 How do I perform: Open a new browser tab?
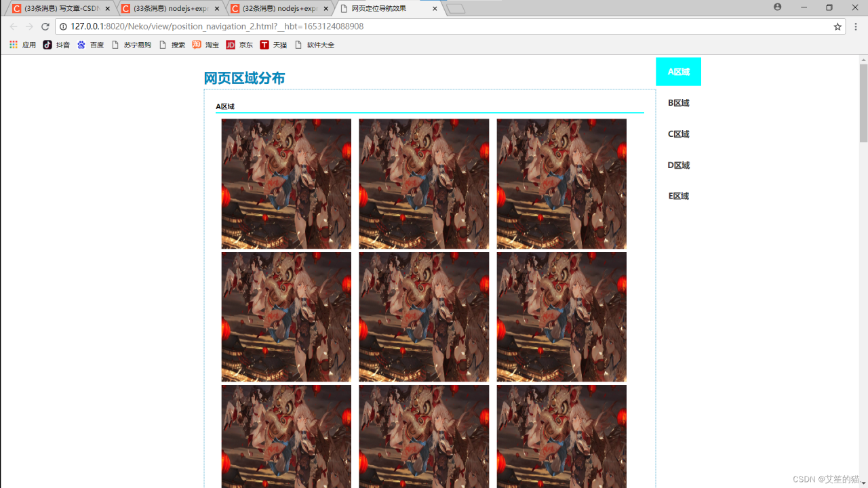[x=456, y=8]
